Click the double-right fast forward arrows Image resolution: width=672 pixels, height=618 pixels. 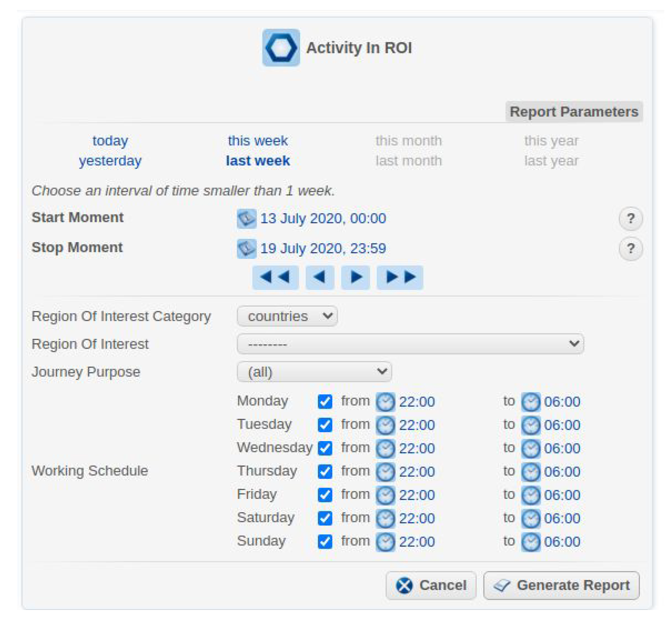point(399,277)
